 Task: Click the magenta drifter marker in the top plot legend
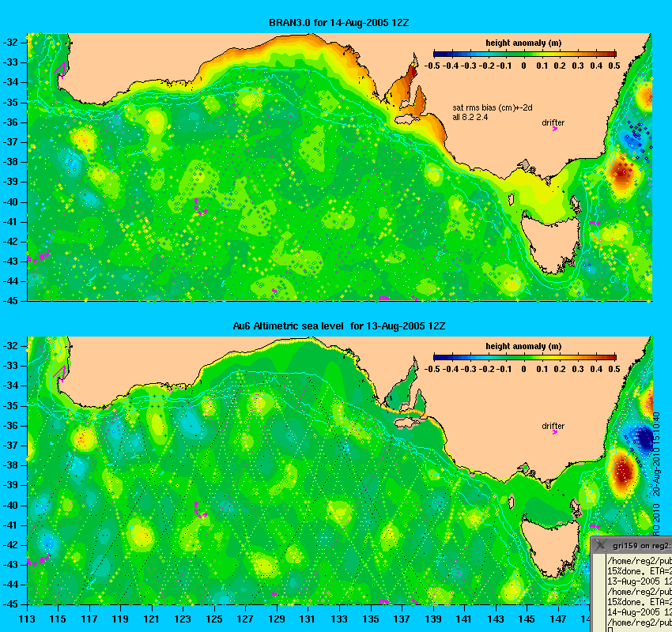click(x=554, y=129)
